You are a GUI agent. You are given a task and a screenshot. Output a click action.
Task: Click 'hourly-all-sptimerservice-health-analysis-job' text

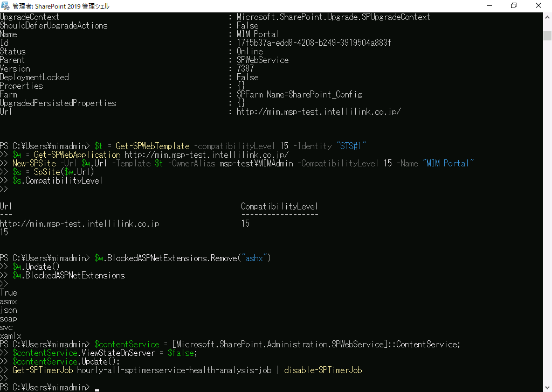174,370
